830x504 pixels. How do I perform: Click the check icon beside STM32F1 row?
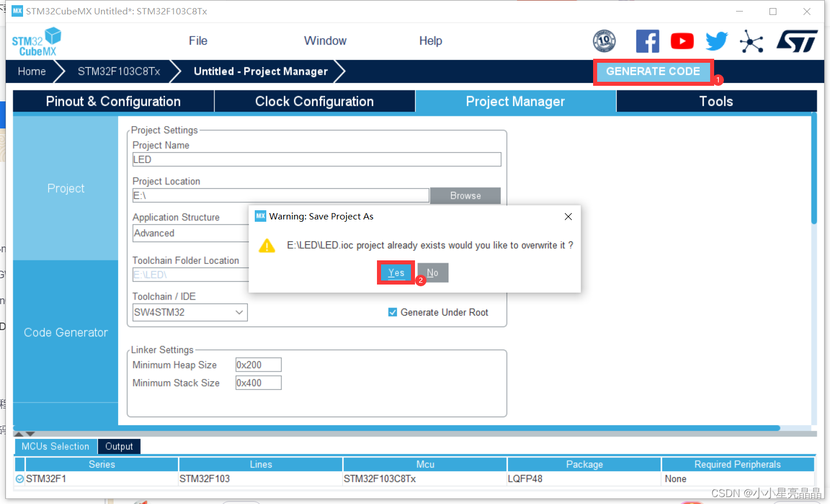click(x=20, y=479)
